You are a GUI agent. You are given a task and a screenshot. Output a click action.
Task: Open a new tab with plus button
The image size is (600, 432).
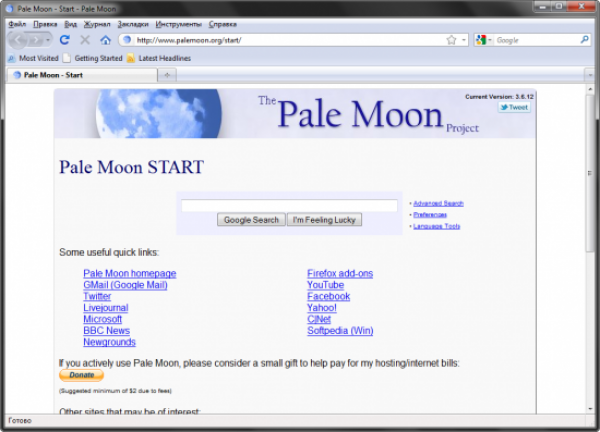tap(167, 75)
